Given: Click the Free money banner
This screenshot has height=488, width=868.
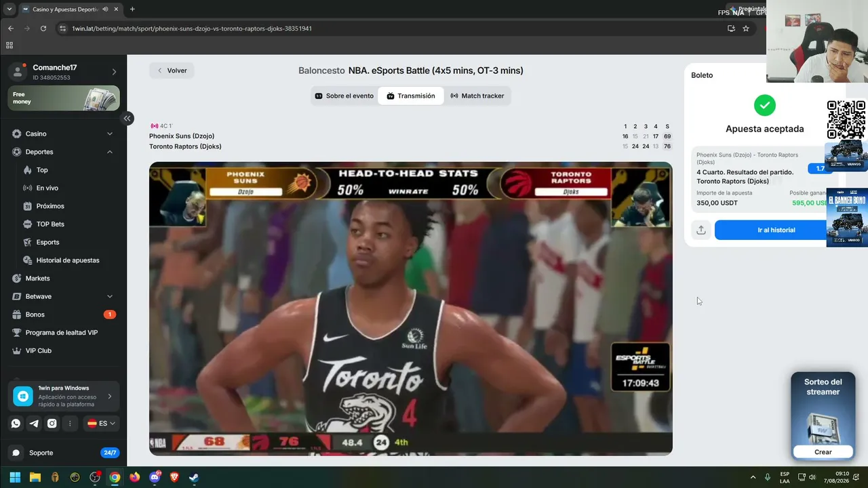Looking at the screenshot, I should (64, 98).
